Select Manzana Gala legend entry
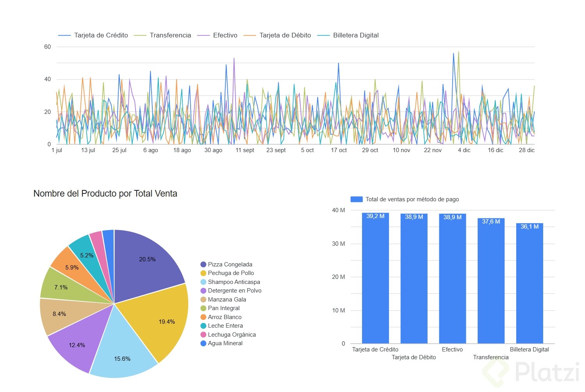This screenshot has width=585, height=392. (x=223, y=300)
